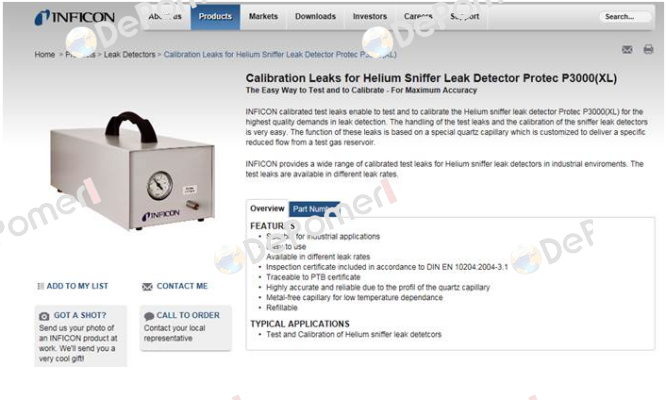
Task: Click the INFICON logo
Action: pos(74,17)
